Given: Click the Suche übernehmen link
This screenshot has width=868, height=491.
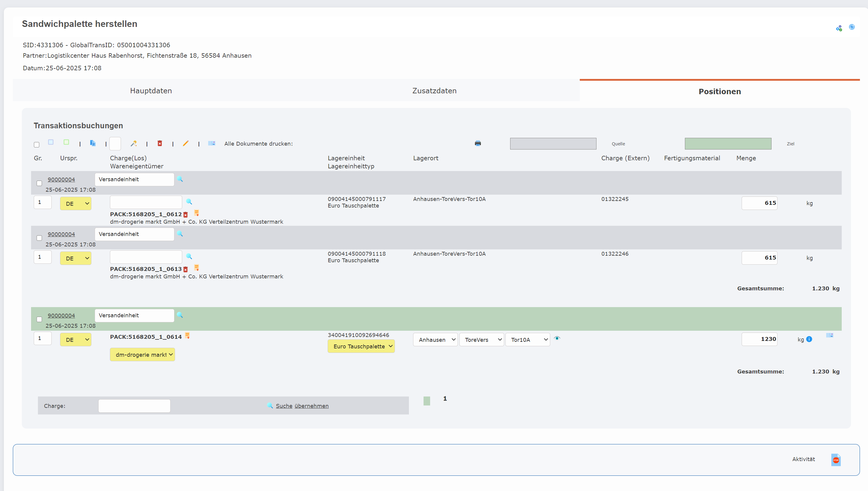Looking at the screenshot, I should (x=302, y=406).
